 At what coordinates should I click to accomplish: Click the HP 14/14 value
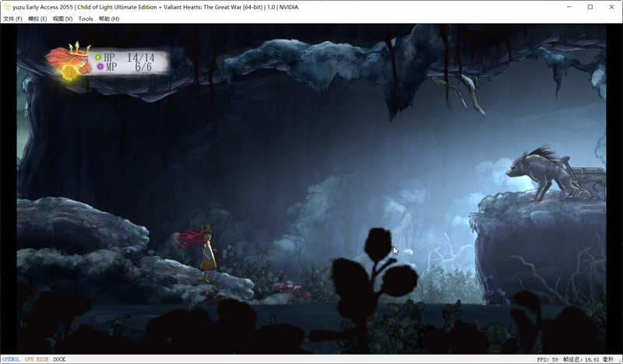point(141,57)
